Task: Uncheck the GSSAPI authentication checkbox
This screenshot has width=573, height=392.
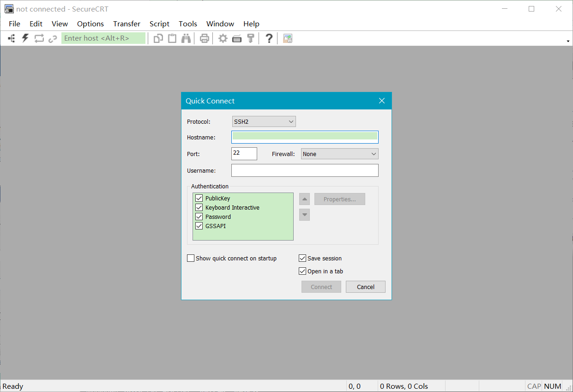Action: click(199, 226)
